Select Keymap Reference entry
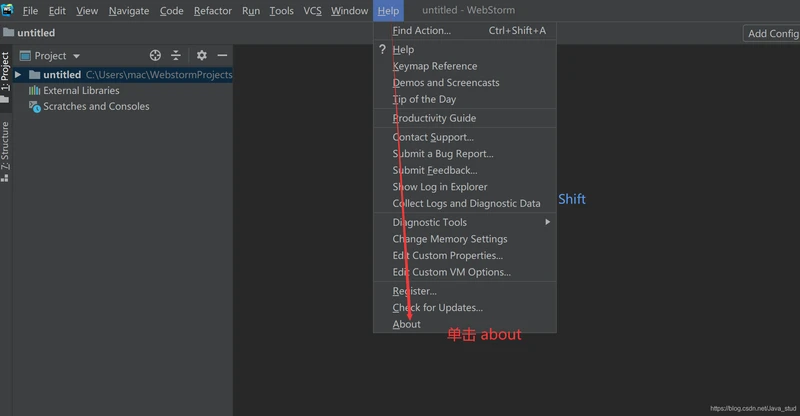This screenshot has width=800, height=416. (435, 66)
